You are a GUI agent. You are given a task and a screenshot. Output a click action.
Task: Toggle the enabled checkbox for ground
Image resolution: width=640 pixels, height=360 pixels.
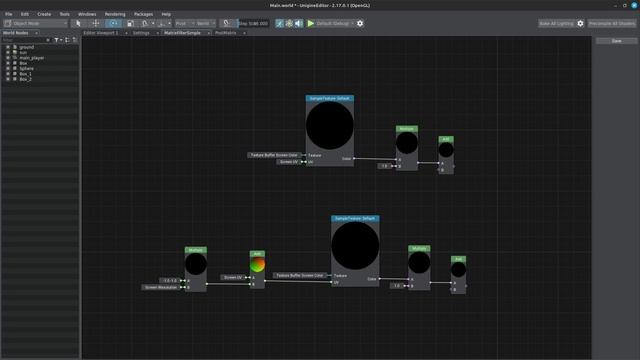click(x=8, y=47)
